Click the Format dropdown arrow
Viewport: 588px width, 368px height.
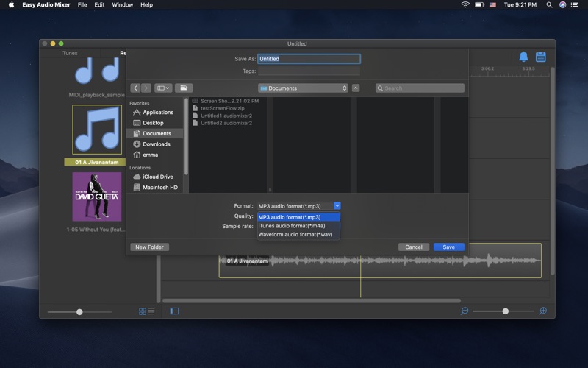pos(337,205)
